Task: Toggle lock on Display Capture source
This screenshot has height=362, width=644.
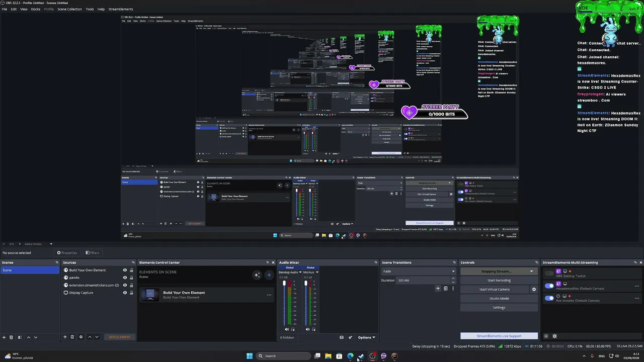Action: (x=131, y=293)
